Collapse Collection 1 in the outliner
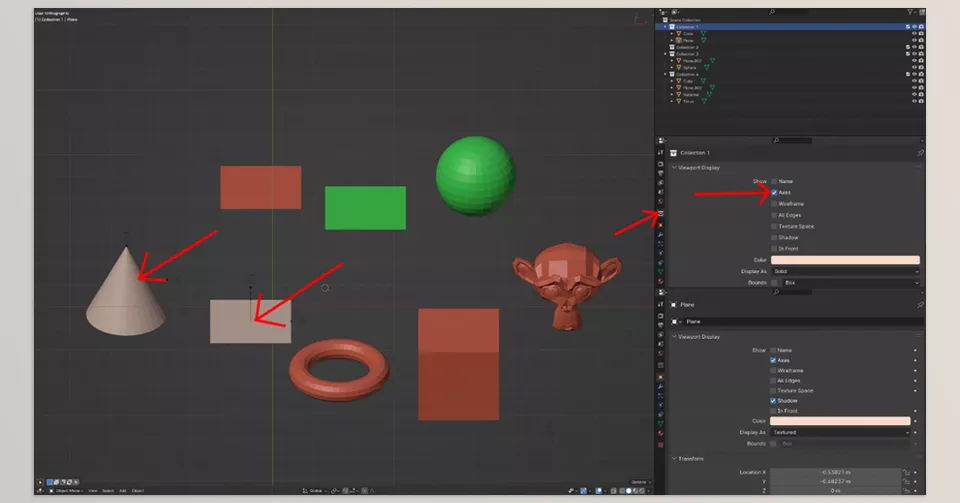The width and height of the screenshot is (960, 503). (666, 27)
